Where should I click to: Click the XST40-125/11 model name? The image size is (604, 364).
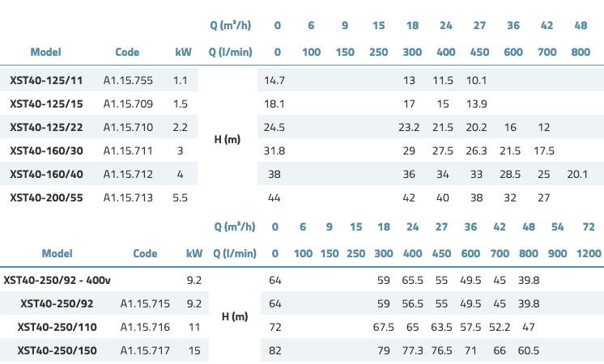point(45,81)
